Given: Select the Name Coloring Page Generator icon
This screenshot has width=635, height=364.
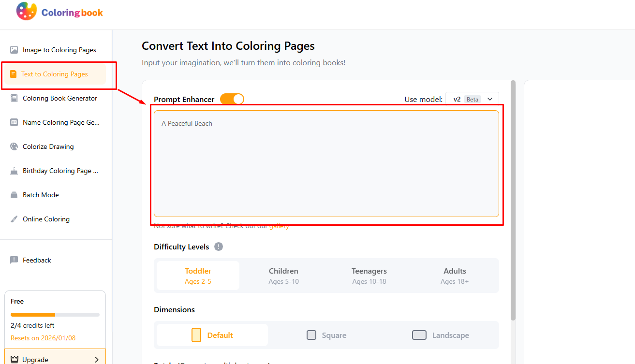Looking at the screenshot, I should pyautogui.click(x=14, y=122).
